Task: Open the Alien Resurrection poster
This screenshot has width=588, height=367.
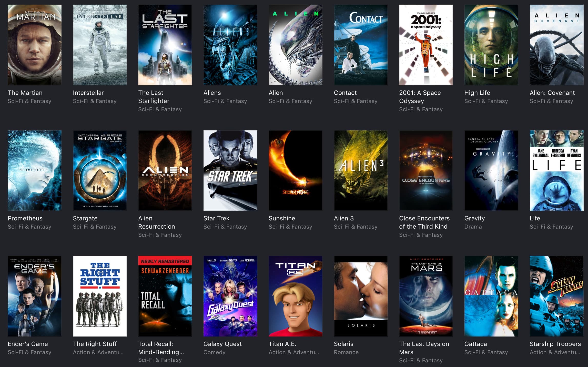Action: coord(165,170)
